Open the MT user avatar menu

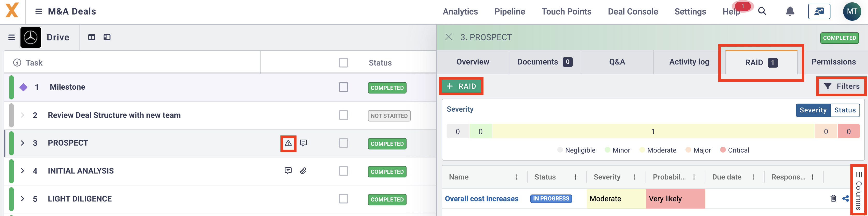click(x=852, y=11)
